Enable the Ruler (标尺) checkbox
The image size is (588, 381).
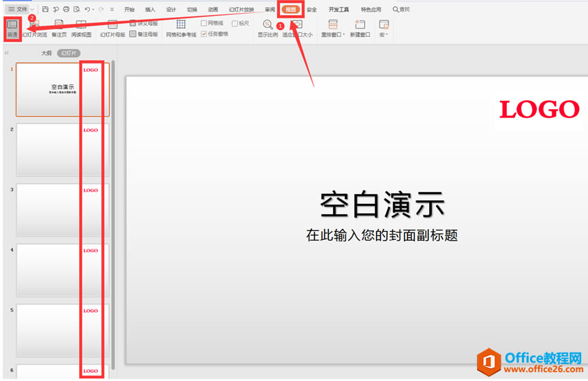click(235, 23)
